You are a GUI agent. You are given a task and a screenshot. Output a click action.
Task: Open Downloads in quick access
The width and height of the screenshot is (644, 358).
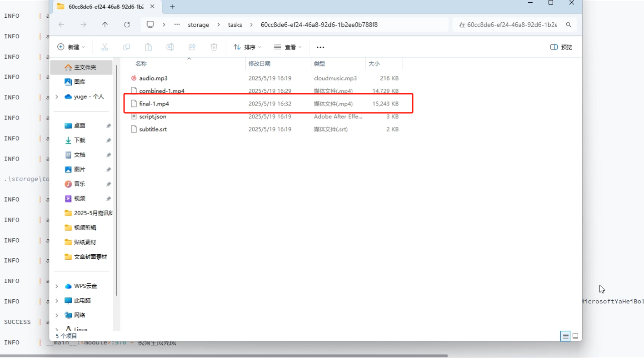click(x=75, y=140)
